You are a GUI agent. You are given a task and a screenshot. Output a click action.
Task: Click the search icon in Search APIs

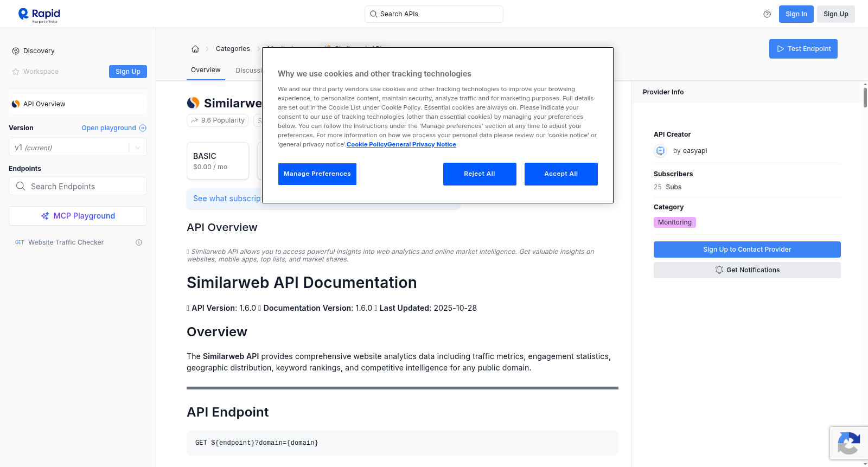373,14
